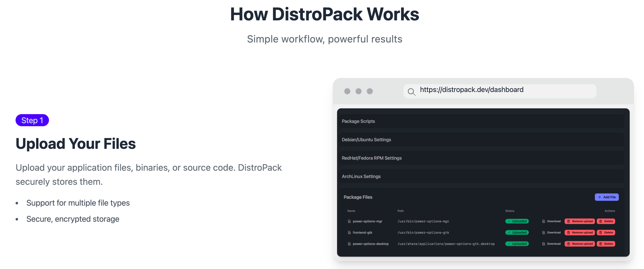Download the power-options-mgr file

[551, 221]
